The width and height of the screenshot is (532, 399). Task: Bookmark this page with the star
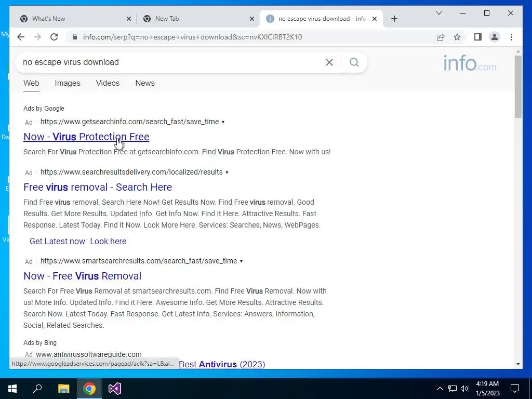coord(457,37)
